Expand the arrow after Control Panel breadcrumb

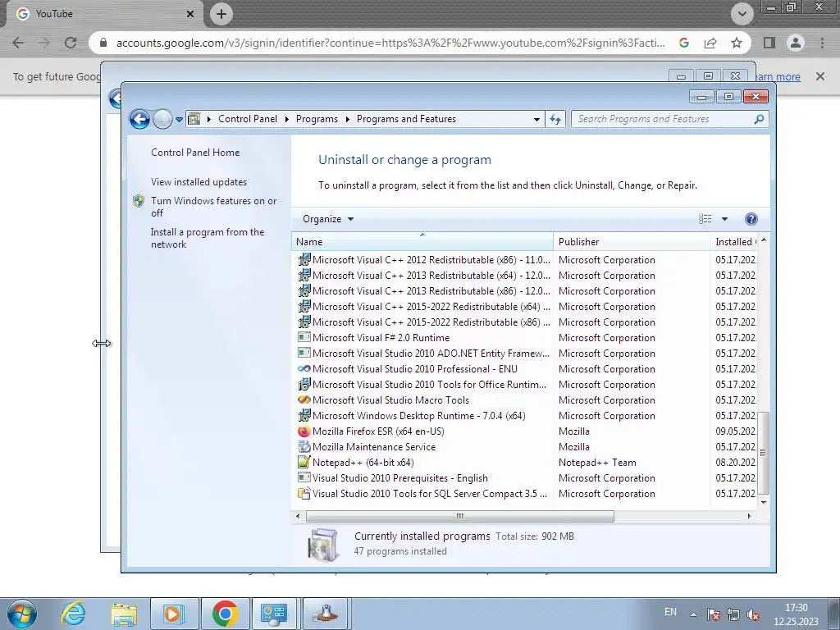(x=287, y=119)
